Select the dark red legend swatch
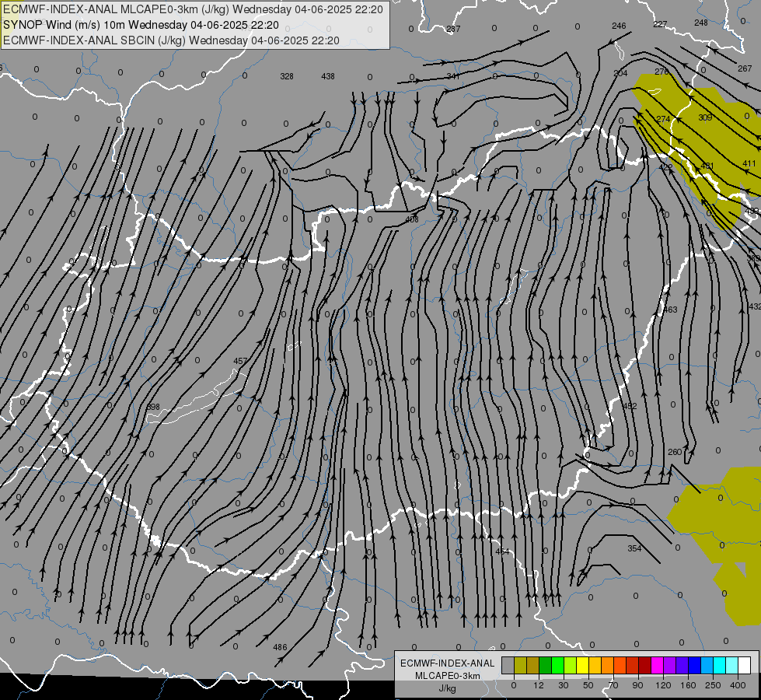Screen dimensions: 761x700 644,665
